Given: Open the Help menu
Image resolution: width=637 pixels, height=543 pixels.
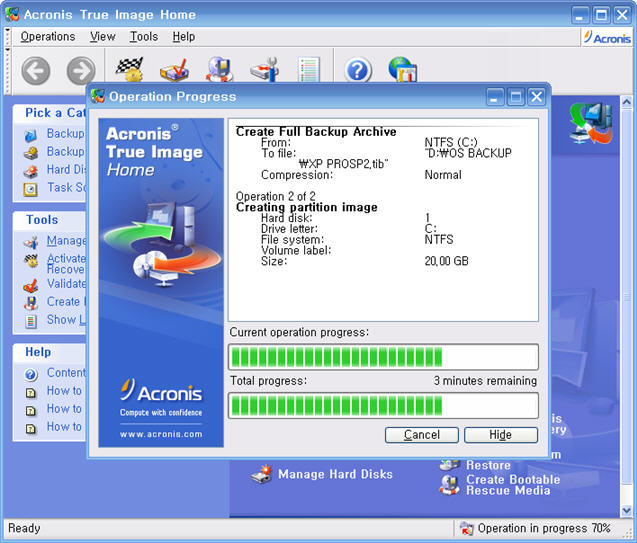Looking at the screenshot, I should [x=184, y=37].
